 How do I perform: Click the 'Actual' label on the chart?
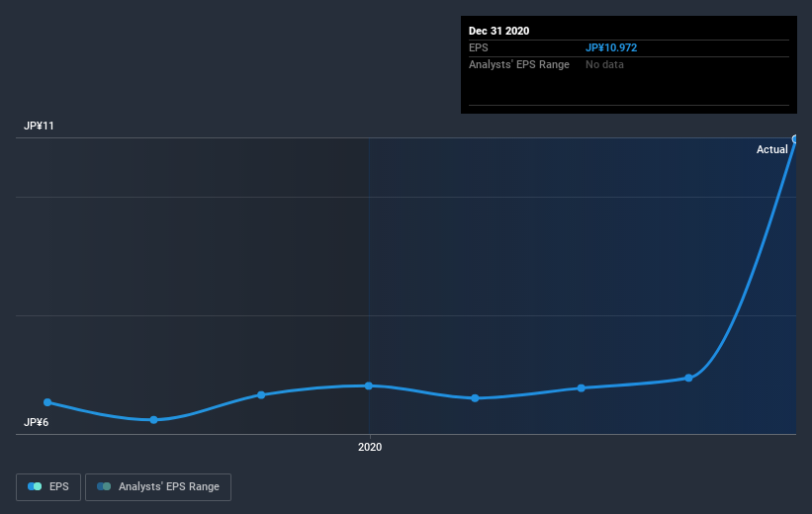click(771, 149)
